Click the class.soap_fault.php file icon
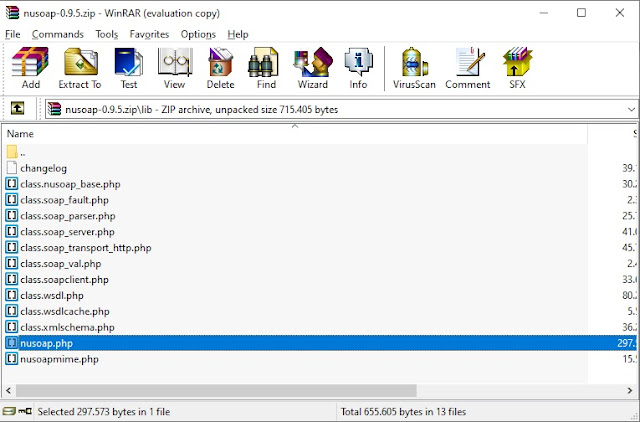The width and height of the screenshot is (640, 422). tap(12, 200)
